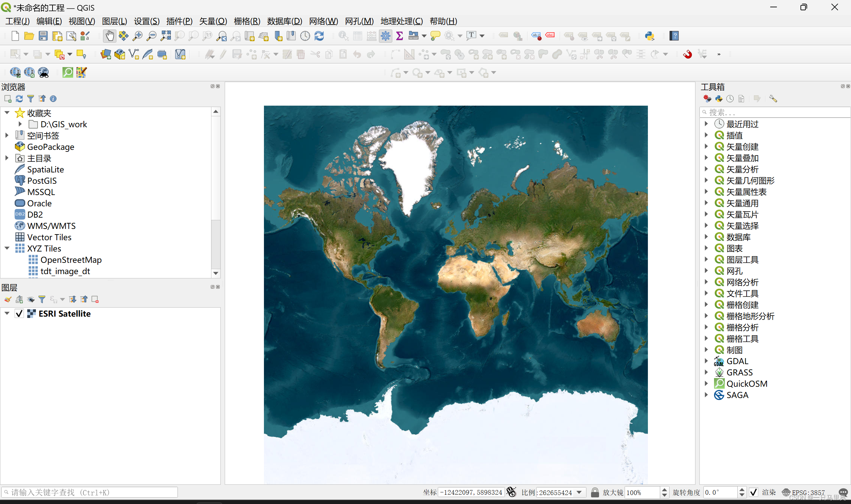
Task: Open the Python console icon
Action: [649, 36]
